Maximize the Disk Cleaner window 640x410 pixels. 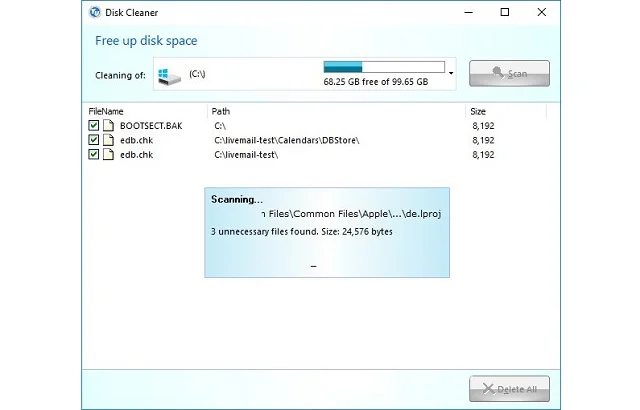pyautogui.click(x=504, y=13)
